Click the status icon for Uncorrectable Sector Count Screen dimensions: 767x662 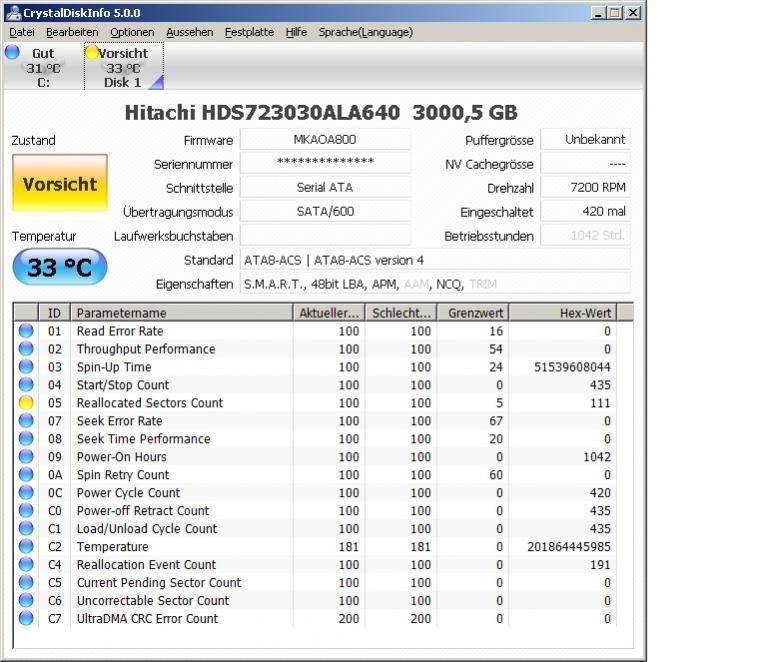tap(26, 600)
